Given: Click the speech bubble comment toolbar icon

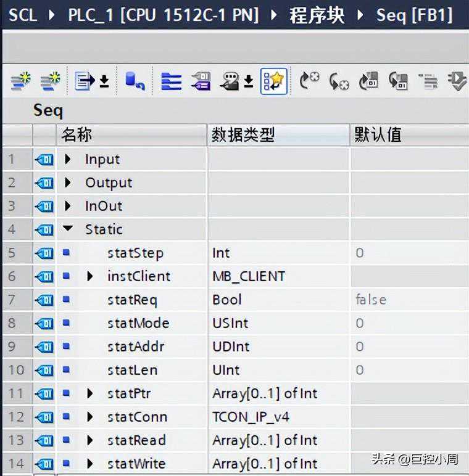Looking at the screenshot, I should 231,81.
